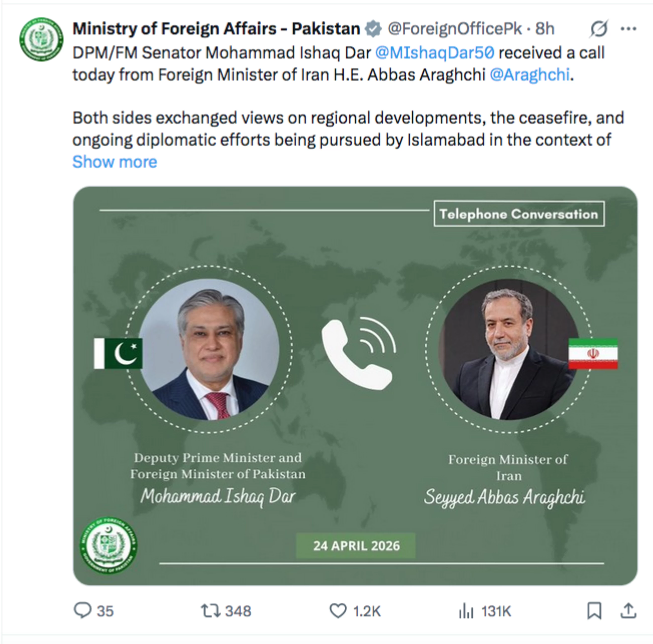Expand the tweet with Show more

(115, 162)
